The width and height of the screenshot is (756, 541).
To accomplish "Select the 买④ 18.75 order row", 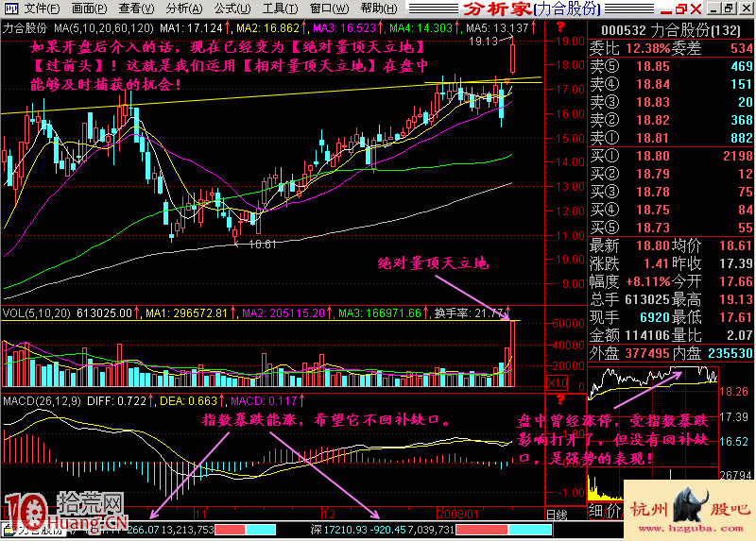I will (671, 210).
